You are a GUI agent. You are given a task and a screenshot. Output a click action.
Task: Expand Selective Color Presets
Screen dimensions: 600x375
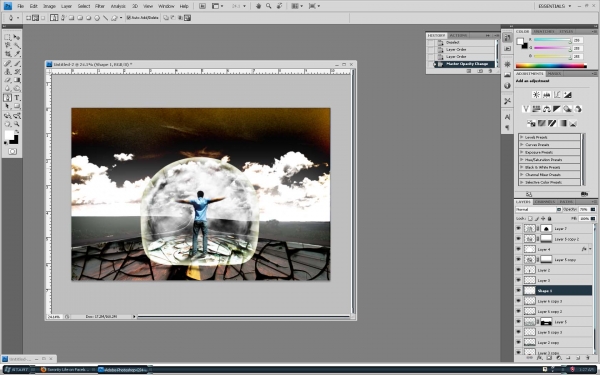pos(522,182)
